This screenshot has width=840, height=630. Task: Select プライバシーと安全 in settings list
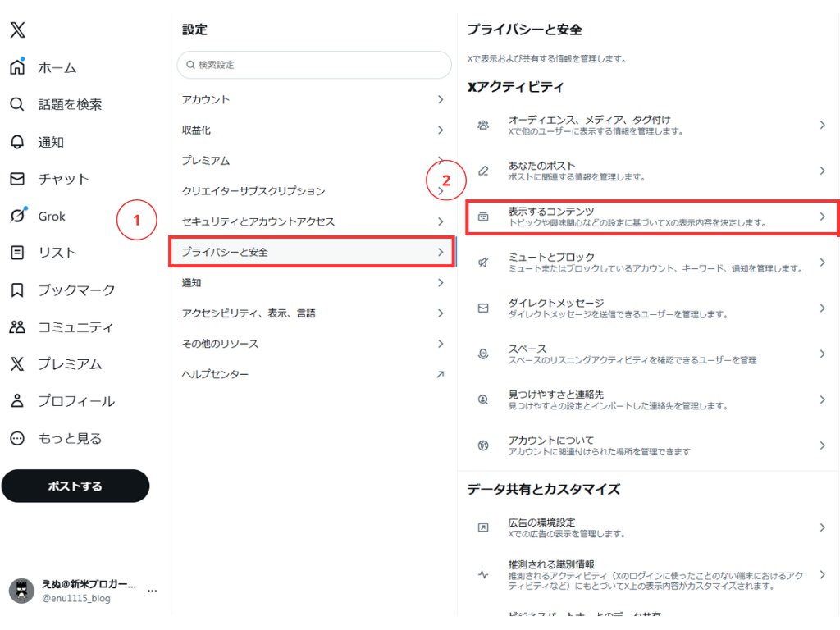(x=312, y=252)
